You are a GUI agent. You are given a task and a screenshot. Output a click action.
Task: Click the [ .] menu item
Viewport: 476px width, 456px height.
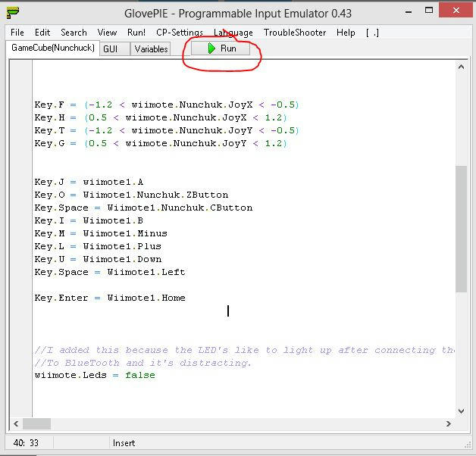[372, 33]
